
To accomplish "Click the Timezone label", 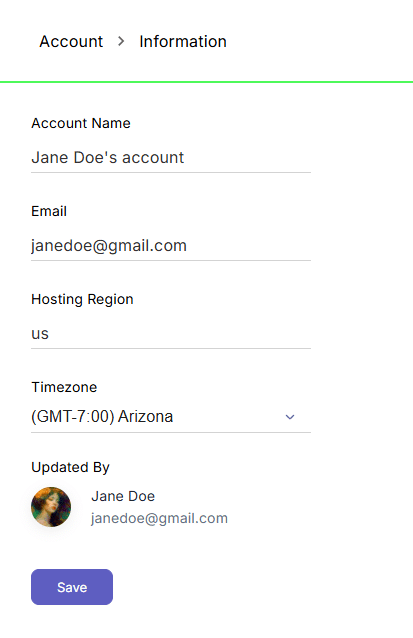I will point(64,387).
